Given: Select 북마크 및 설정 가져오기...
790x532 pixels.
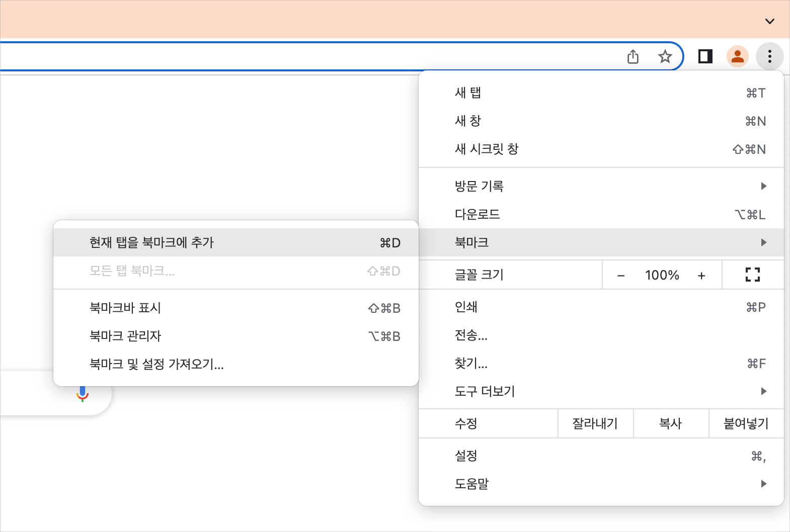Looking at the screenshot, I should pyautogui.click(x=236, y=364).
